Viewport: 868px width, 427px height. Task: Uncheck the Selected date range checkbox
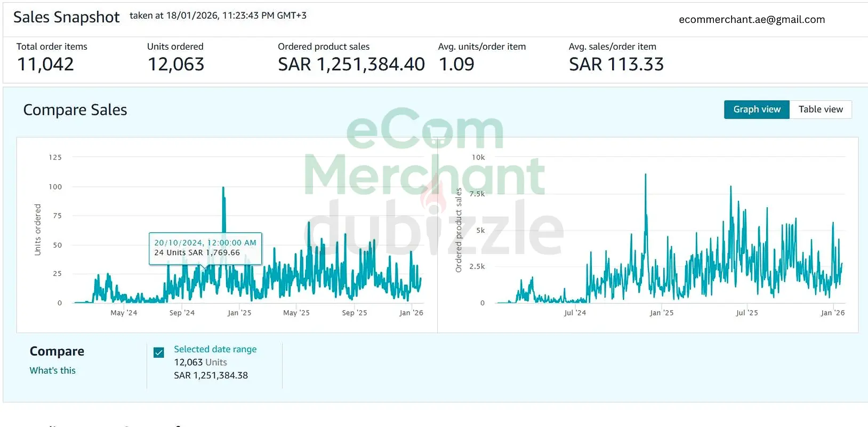click(x=159, y=352)
